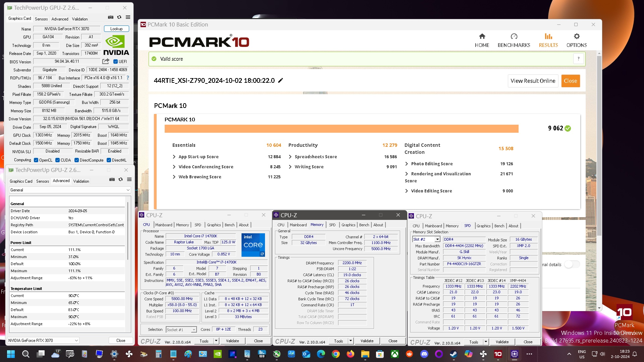Open camera icon in GPU-Z Advanced window
The image size is (644, 362).
coord(112,179)
